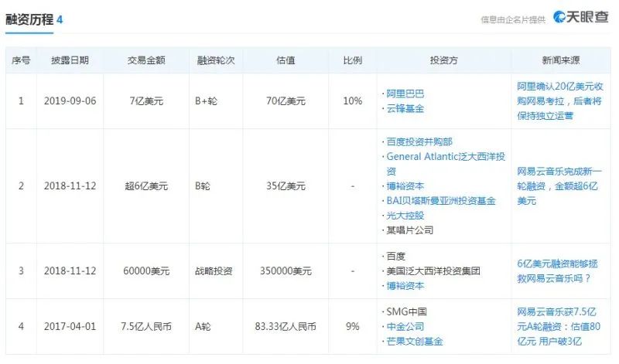Open investor link 云锋基金
This screenshot has height=364, width=619.
click(405, 108)
